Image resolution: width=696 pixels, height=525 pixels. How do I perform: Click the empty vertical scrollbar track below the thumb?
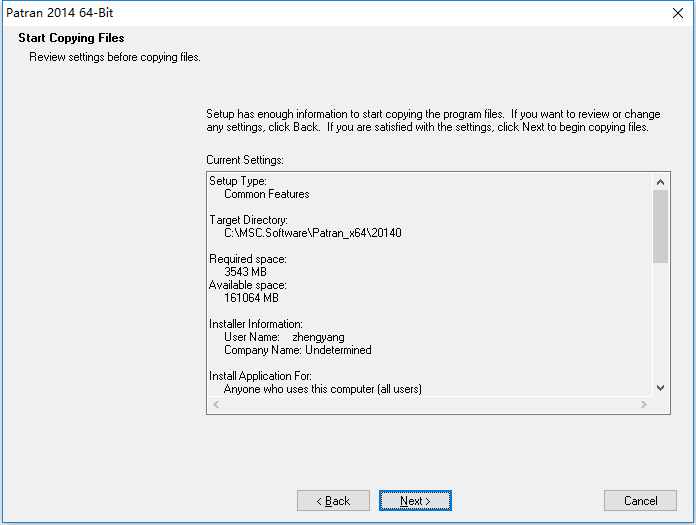click(660, 321)
